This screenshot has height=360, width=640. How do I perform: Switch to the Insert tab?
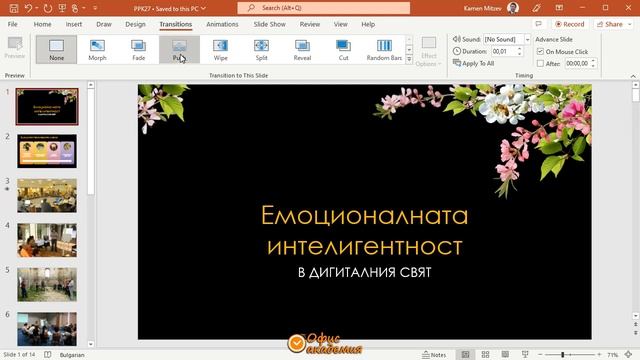coord(73,24)
